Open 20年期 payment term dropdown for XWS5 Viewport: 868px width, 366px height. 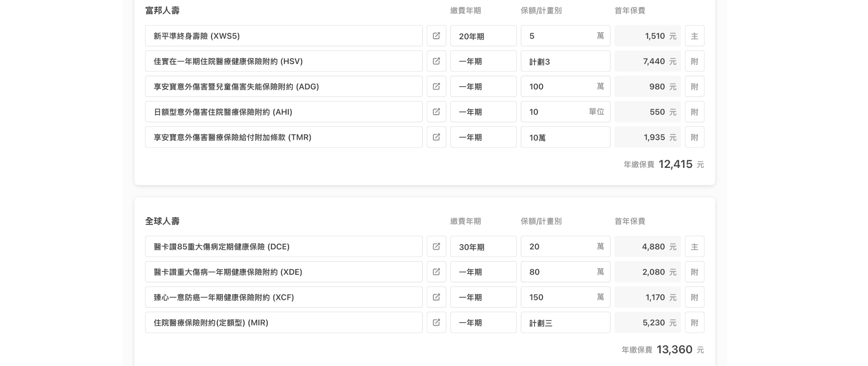[483, 36]
